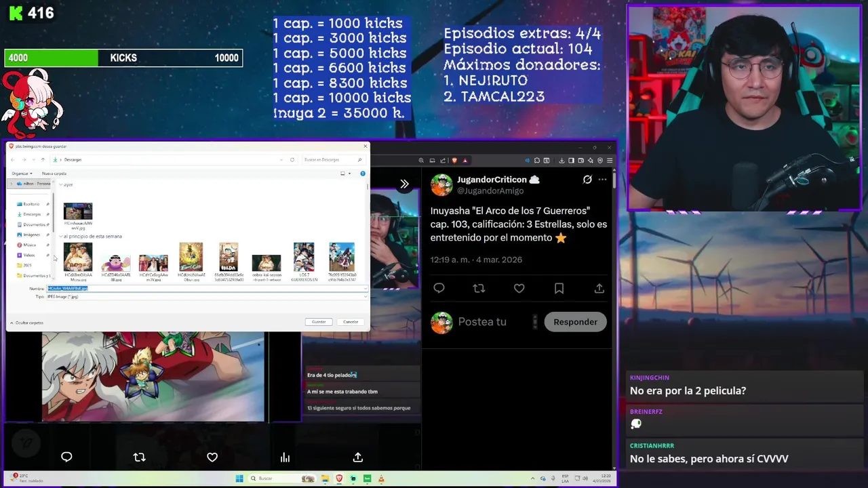Toggle the browser sidebar panel icon
The height and width of the screenshot is (488, 868).
[571, 161]
